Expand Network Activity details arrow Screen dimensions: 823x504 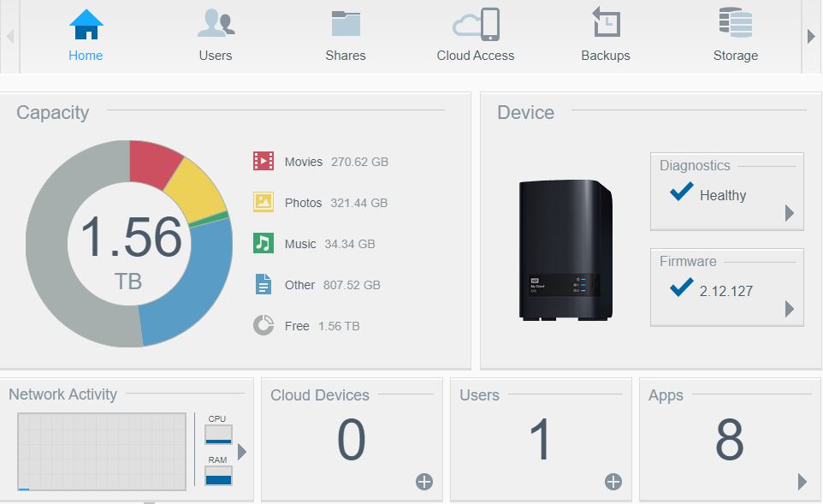(x=241, y=452)
